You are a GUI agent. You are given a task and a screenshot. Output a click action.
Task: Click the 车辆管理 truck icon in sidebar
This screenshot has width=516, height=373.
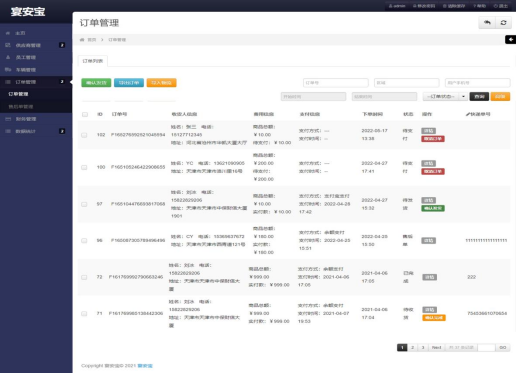(x=8, y=69)
